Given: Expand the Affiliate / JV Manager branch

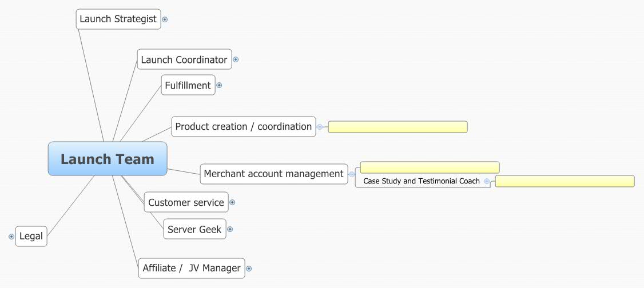Looking at the screenshot, I should click(x=249, y=269).
